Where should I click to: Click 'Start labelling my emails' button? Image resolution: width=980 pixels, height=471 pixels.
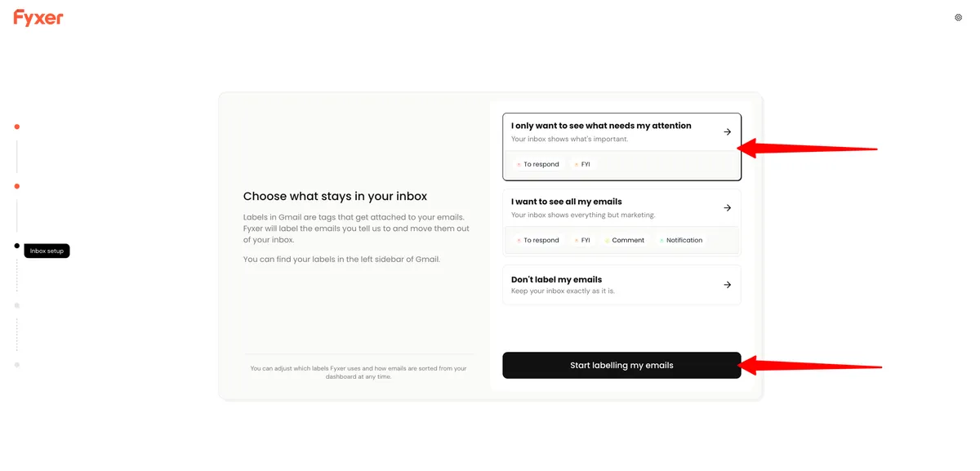621,365
